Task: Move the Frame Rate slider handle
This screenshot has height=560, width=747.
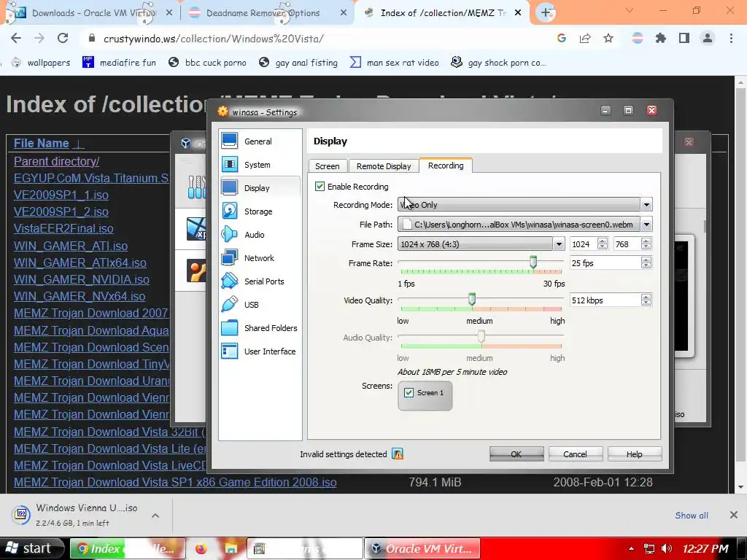Action: point(533,262)
